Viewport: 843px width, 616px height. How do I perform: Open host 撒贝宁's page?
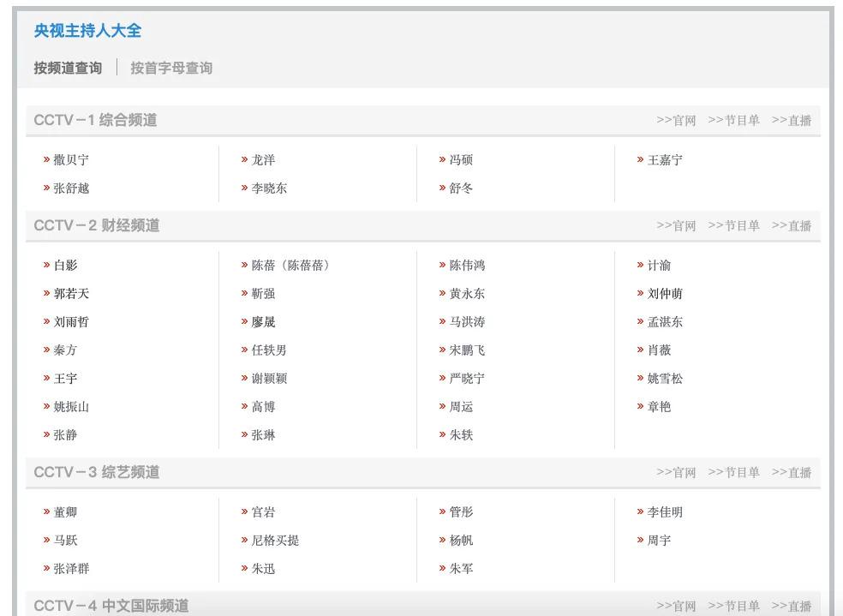coord(71,159)
